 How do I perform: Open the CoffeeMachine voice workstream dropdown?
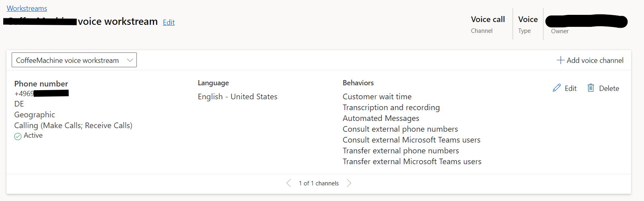pyautogui.click(x=74, y=60)
